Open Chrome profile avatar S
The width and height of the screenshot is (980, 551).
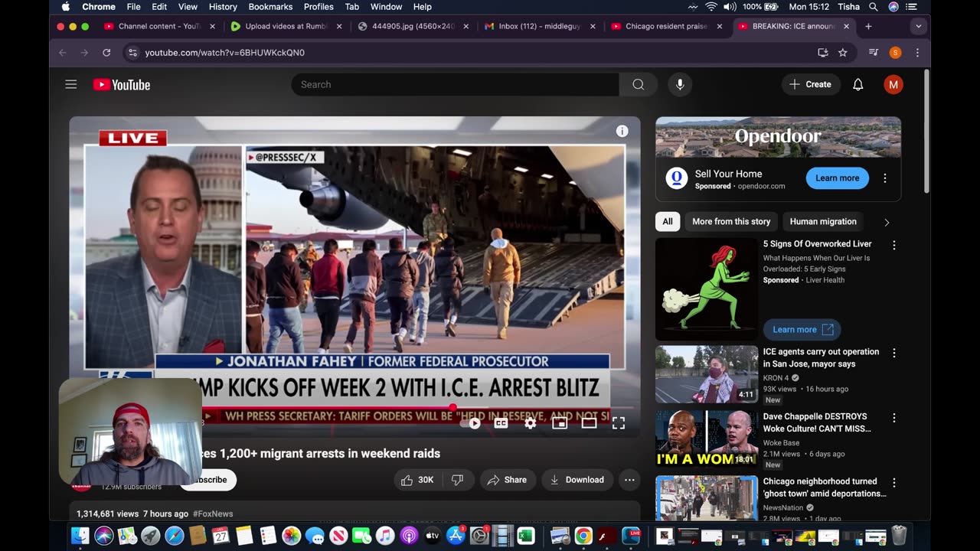pos(895,53)
